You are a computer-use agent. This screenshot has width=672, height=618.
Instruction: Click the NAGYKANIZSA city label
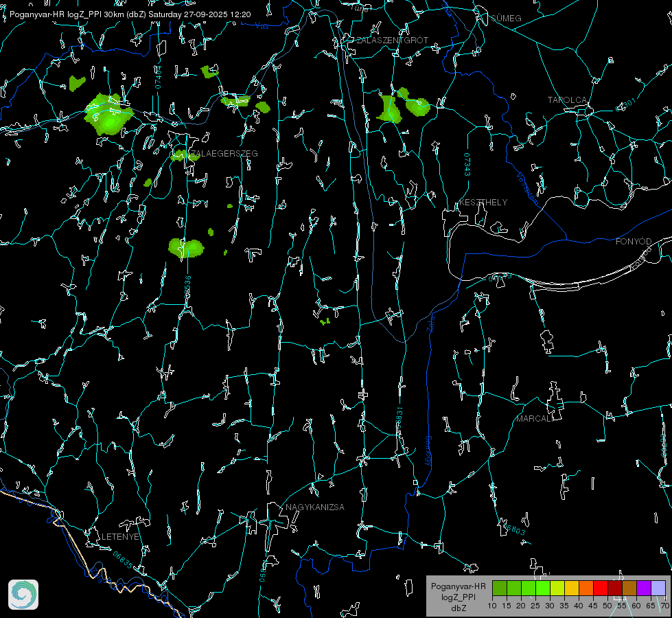[x=315, y=507]
